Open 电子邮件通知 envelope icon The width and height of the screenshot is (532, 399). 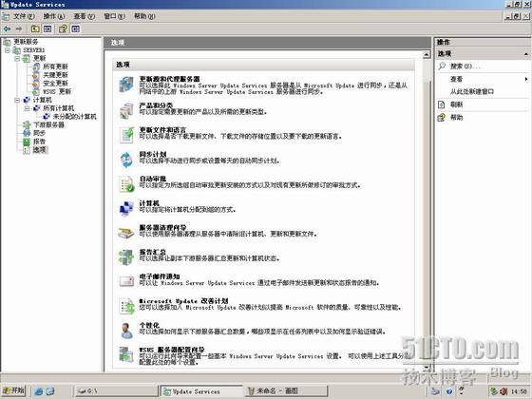coord(126,281)
